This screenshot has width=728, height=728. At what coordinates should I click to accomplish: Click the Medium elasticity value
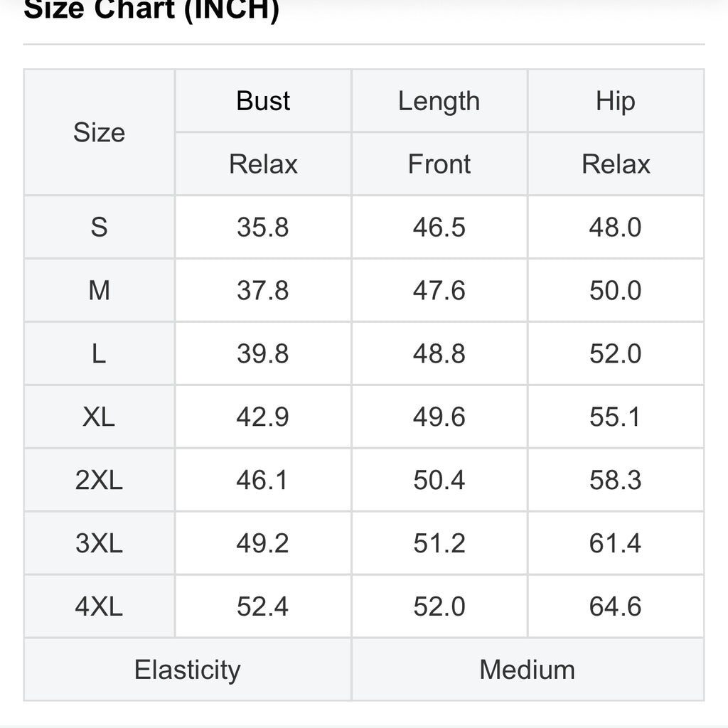[528, 670]
